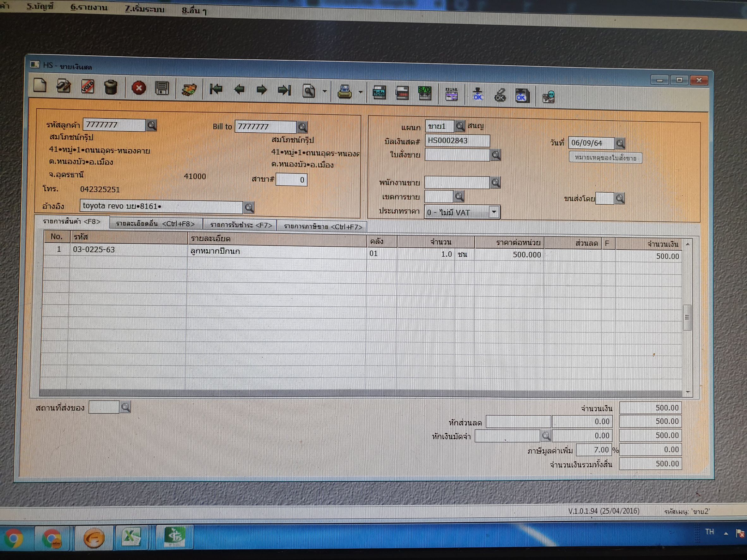
Task: Click the stamp OK approve icon
Action: (477, 94)
